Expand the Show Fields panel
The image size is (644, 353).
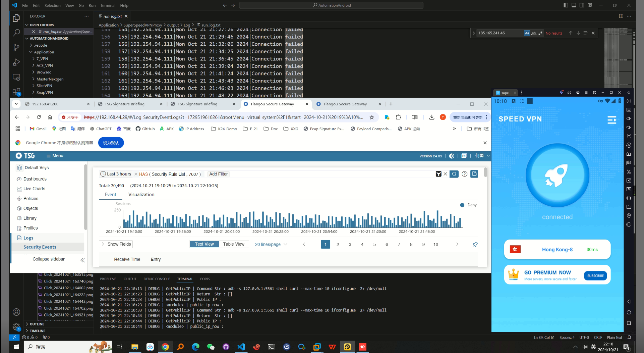pyautogui.click(x=116, y=244)
